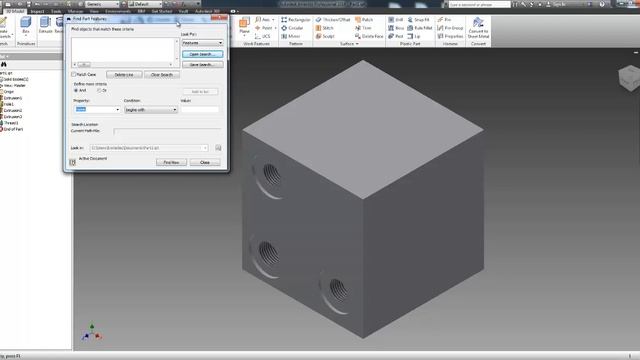
Task: Select the harness Pin tool
Action: 444,20
